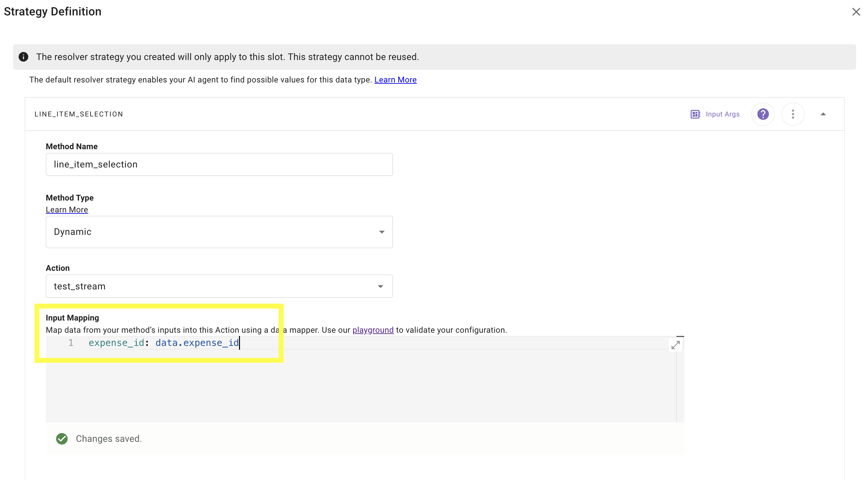Open the Learn More link in the resolver description
The height and width of the screenshot is (480, 868).
point(395,80)
